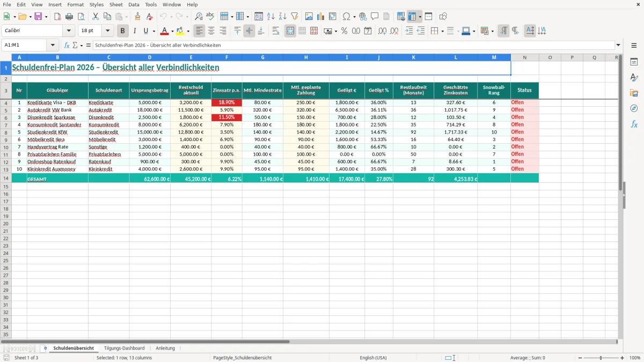The width and height of the screenshot is (644, 362).
Task: Click the formula input line
Action: (353, 45)
